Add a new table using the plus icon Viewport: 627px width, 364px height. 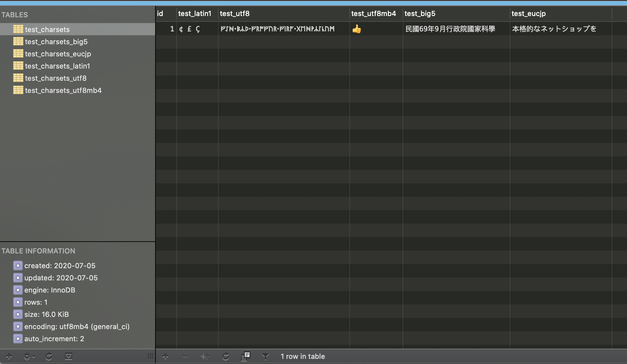tap(9, 356)
